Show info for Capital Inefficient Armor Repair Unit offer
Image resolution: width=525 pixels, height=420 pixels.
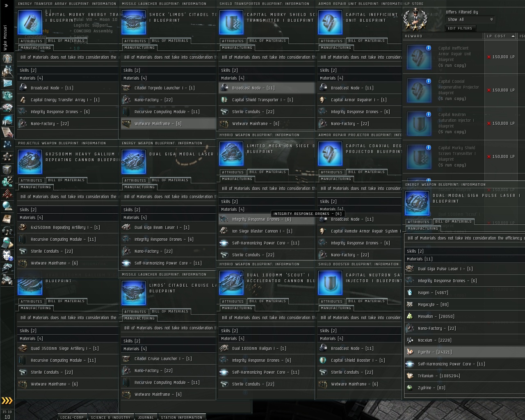(x=428, y=48)
